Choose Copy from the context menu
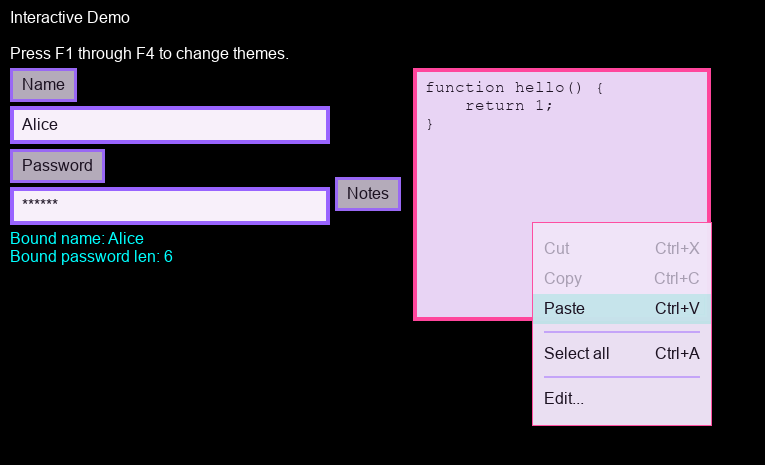Screen dimensions: 765x465 tap(563, 278)
